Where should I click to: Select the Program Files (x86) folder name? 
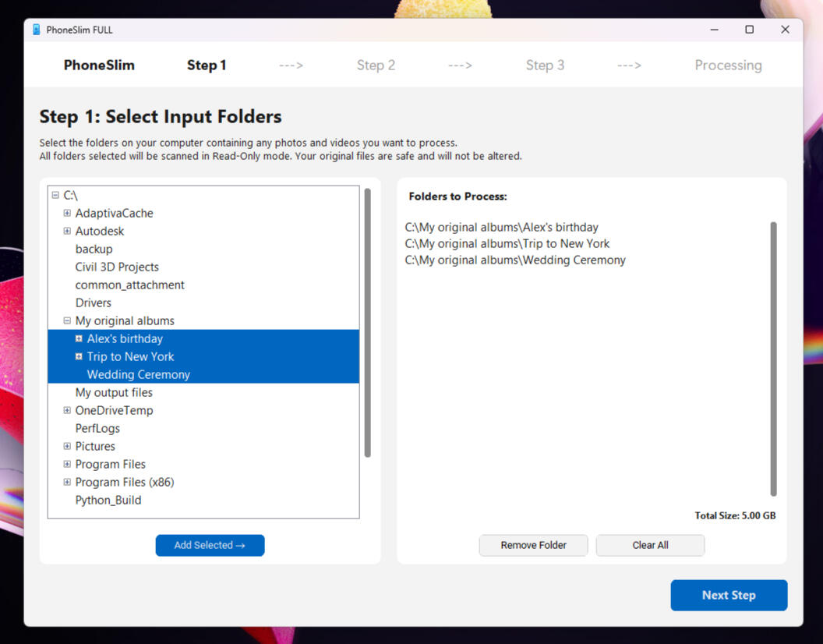(125, 482)
